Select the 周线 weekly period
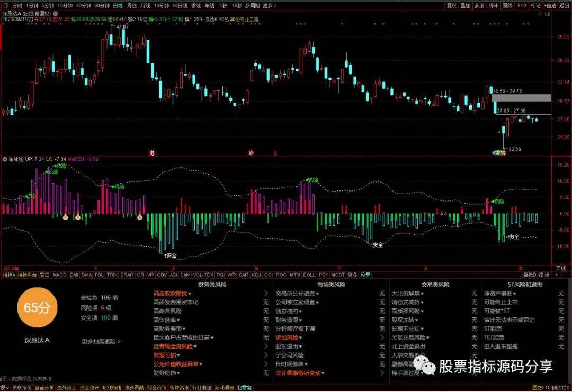 [132, 5]
